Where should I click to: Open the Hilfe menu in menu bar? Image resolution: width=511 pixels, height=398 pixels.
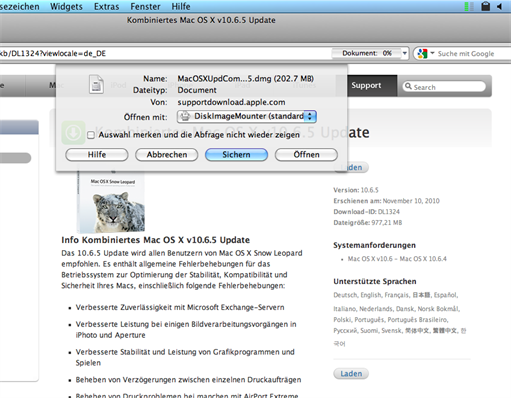point(181,6)
